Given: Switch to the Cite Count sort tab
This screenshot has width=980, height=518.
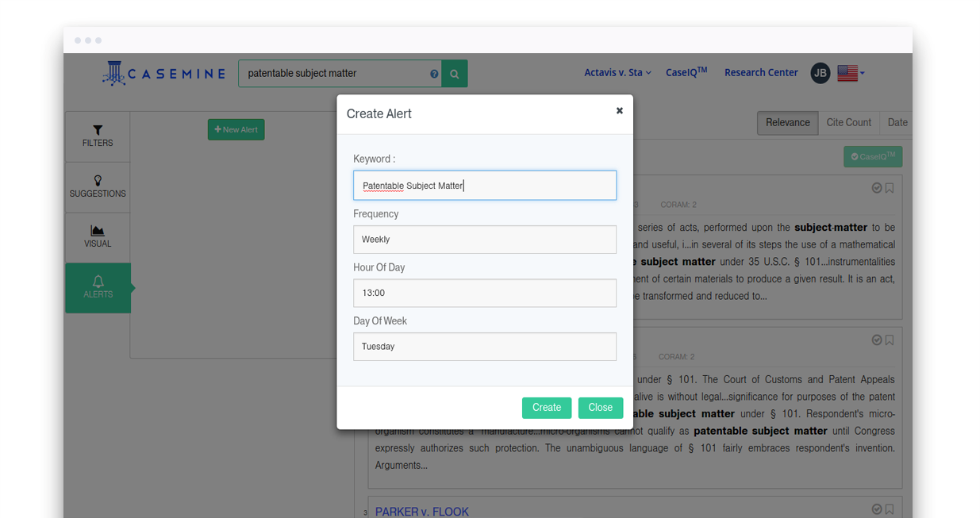Looking at the screenshot, I should [x=848, y=122].
